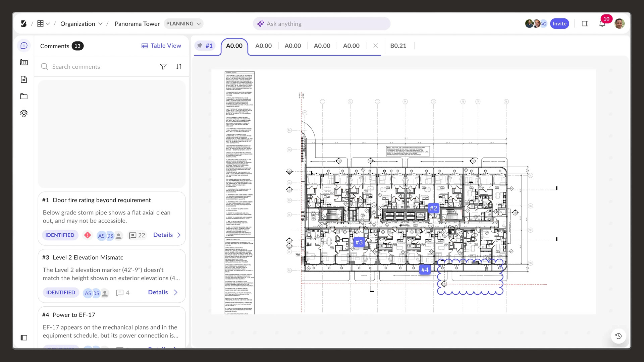
Task: Open the history icon on canvas
Action: pos(619,336)
